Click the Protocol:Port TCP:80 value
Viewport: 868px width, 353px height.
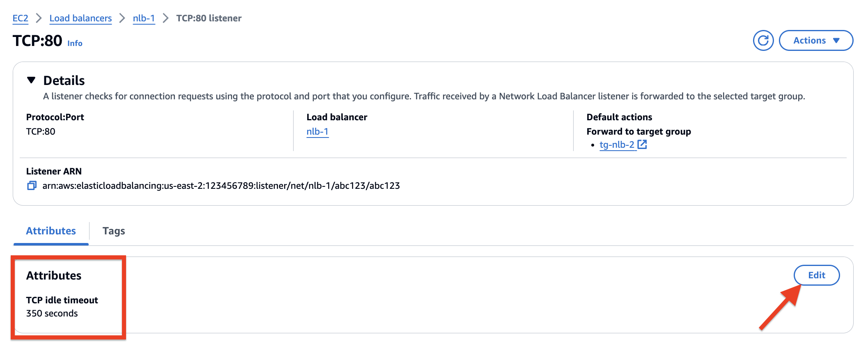click(41, 132)
